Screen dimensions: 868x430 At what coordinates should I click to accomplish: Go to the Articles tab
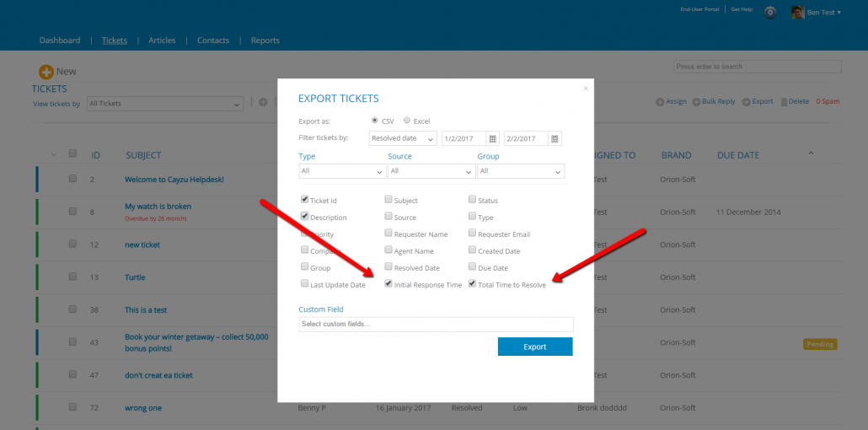click(x=162, y=40)
